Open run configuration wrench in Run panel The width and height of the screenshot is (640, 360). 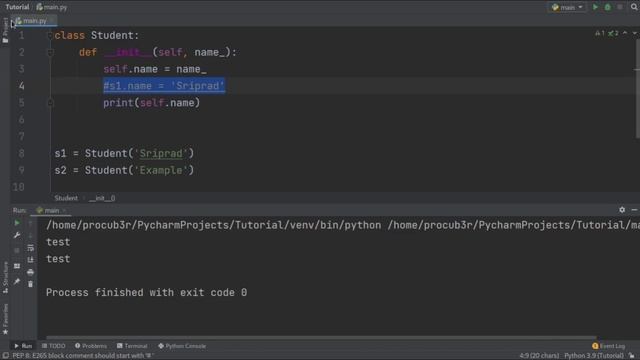click(x=17, y=235)
